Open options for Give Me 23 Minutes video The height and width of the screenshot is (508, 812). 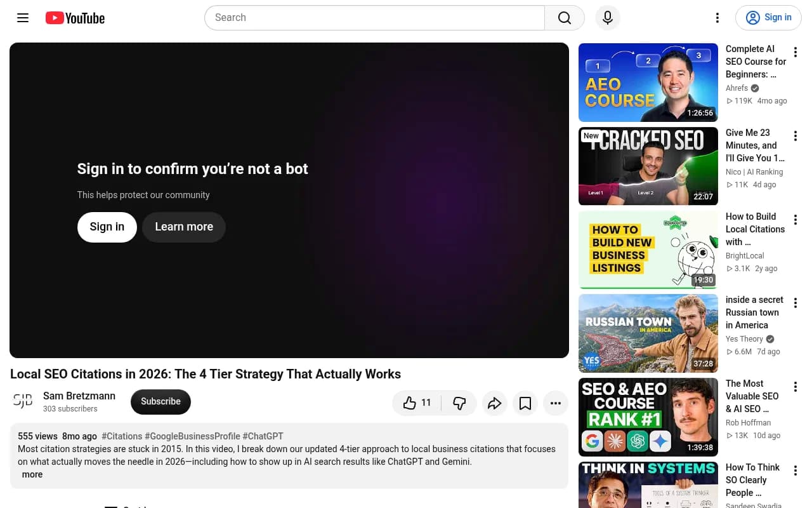796,137
